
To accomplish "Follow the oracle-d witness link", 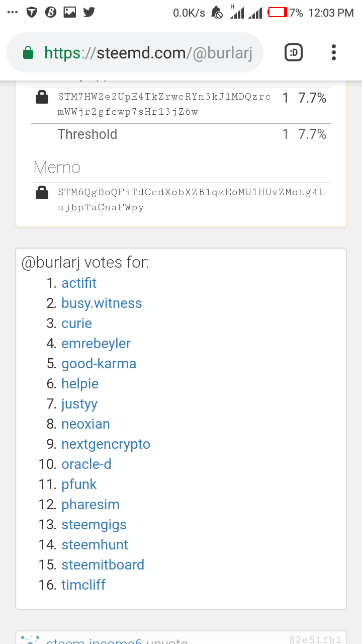I will 86,464.
